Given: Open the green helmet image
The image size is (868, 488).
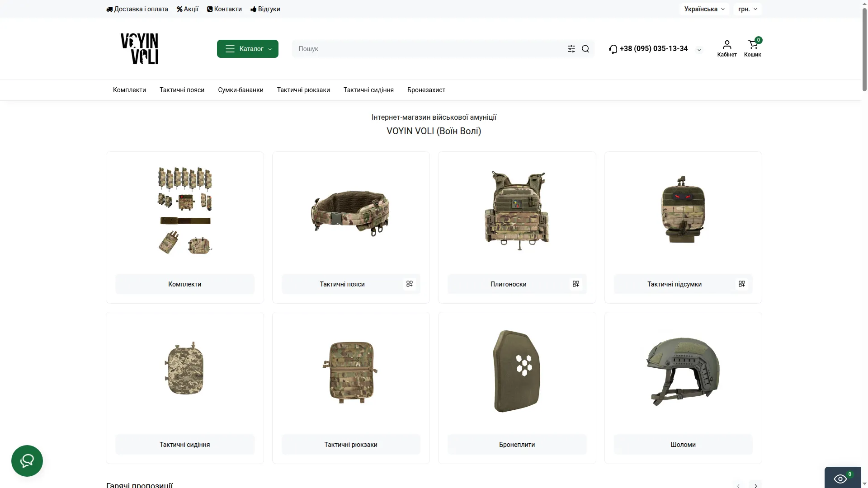Looking at the screenshot, I should (x=683, y=371).
